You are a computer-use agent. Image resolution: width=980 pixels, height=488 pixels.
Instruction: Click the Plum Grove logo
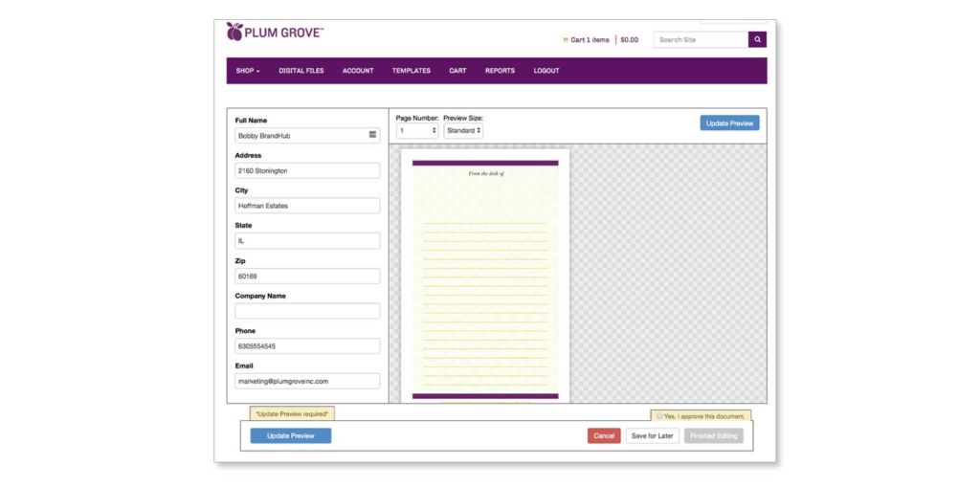pyautogui.click(x=275, y=32)
